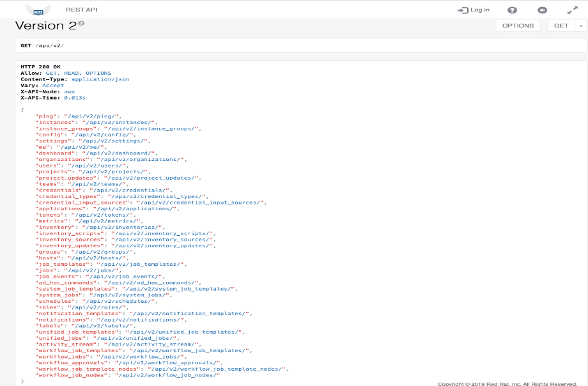Open the /api/v2/notification_templates/ link

pos(189,313)
